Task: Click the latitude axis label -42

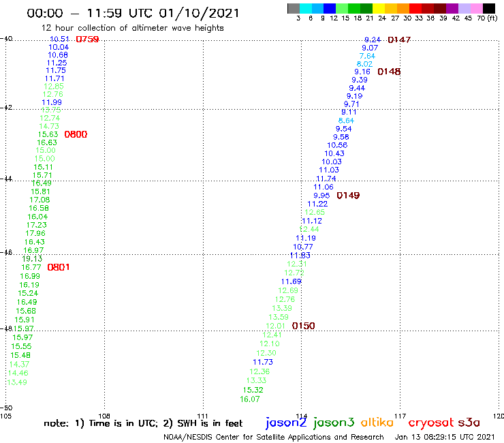Action: coord(6,108)
